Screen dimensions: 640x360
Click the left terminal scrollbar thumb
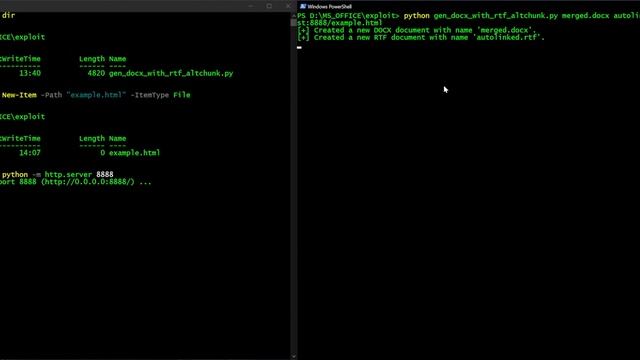tap(293, 23)
